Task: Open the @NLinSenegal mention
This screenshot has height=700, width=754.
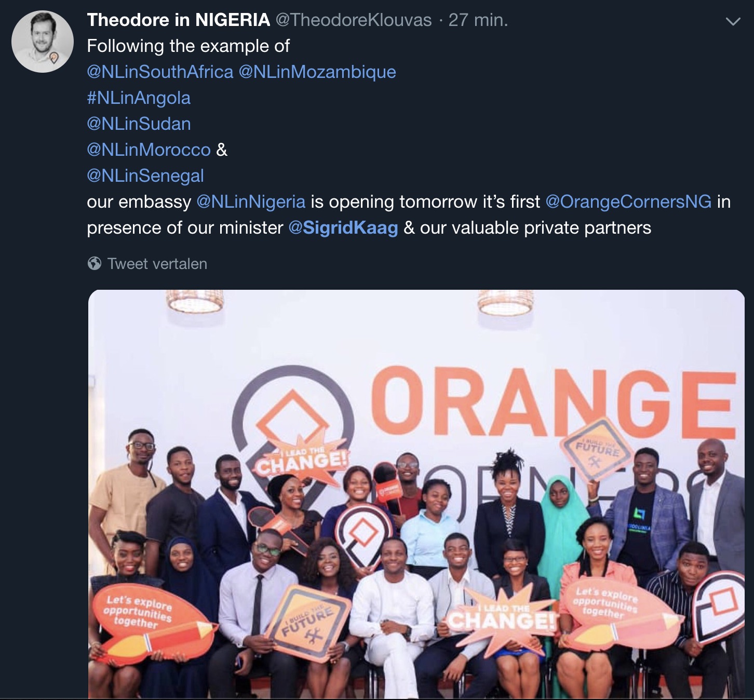Action: pos(145,176)
